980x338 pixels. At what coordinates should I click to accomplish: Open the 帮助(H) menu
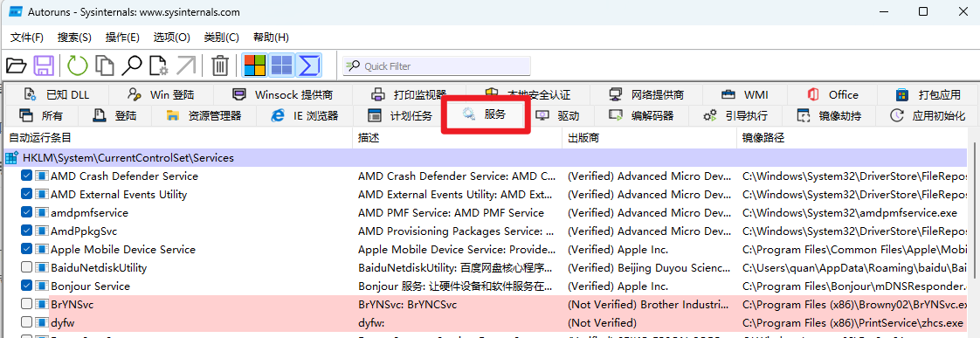pyautogui.click(x=271, y=38)
